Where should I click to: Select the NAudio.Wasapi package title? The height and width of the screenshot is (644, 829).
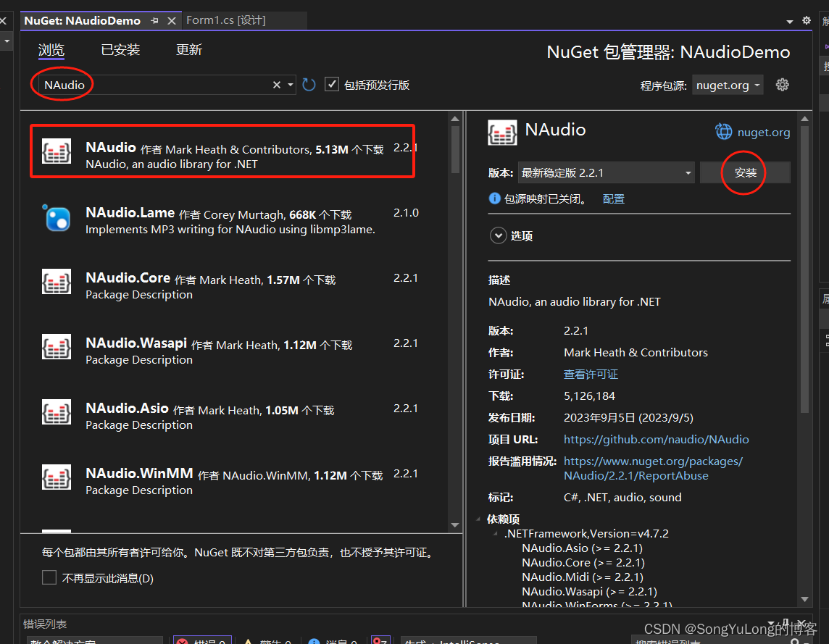136,343
